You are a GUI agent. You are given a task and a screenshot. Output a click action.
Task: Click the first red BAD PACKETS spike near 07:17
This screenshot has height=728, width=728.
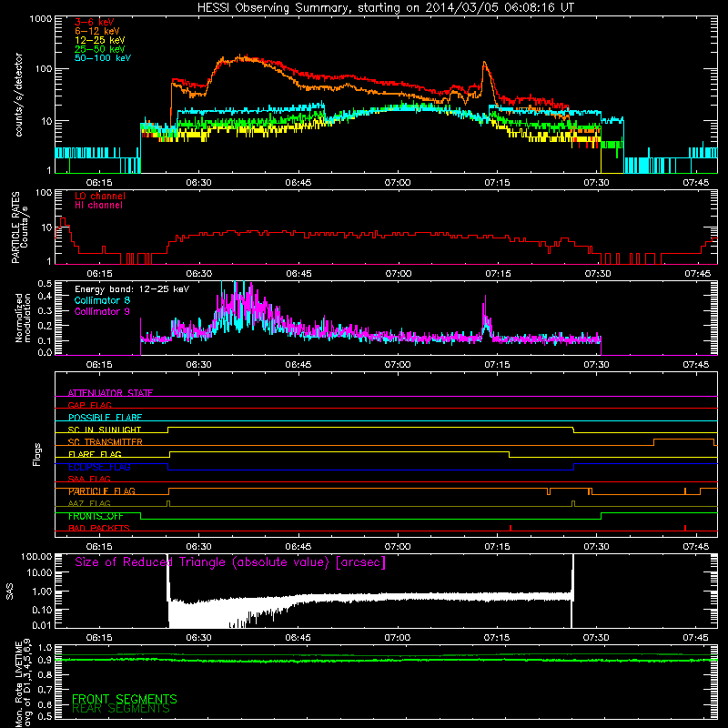pos(511,528)
